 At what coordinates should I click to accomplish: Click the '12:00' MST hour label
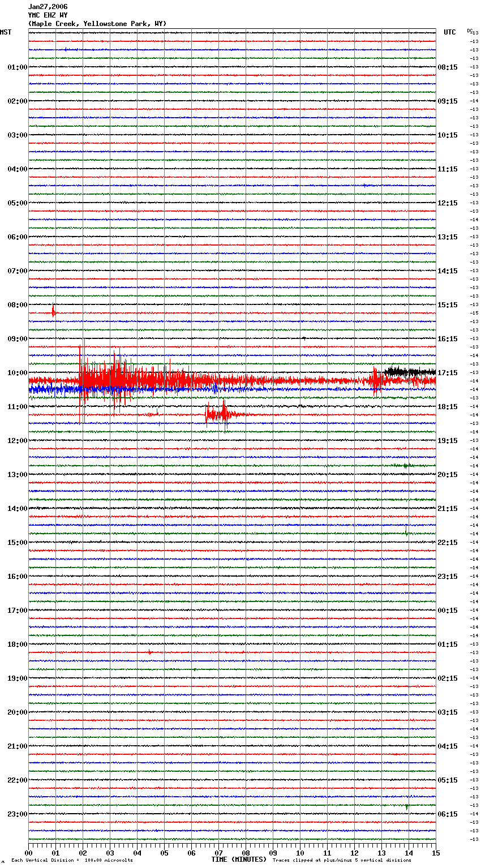pyautogui.click(x=18, y=441)
